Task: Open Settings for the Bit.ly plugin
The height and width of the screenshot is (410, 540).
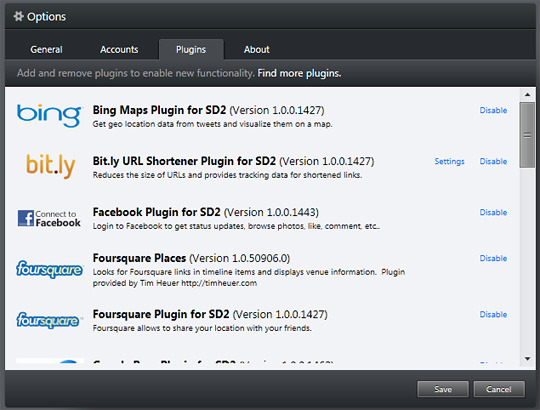Action: [x=449, y=161]
